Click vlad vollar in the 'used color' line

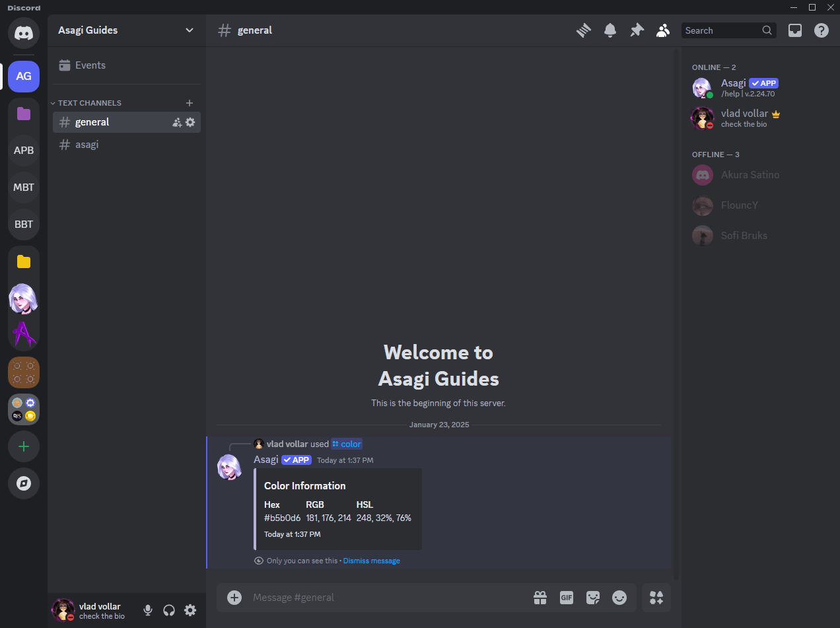coord(287,444)
